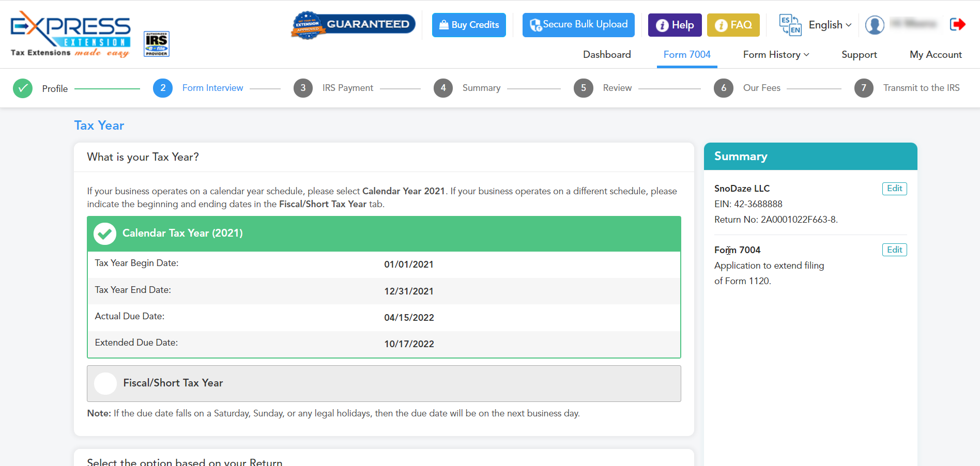Open the Form 7004 tab
The width and height of the screenshot is (980, 466).
tap(687, 55)
